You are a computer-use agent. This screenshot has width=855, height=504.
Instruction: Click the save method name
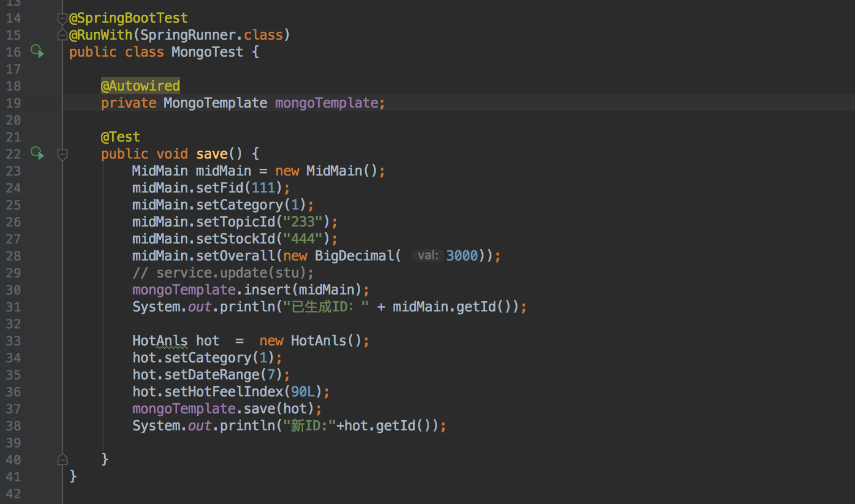212,154
